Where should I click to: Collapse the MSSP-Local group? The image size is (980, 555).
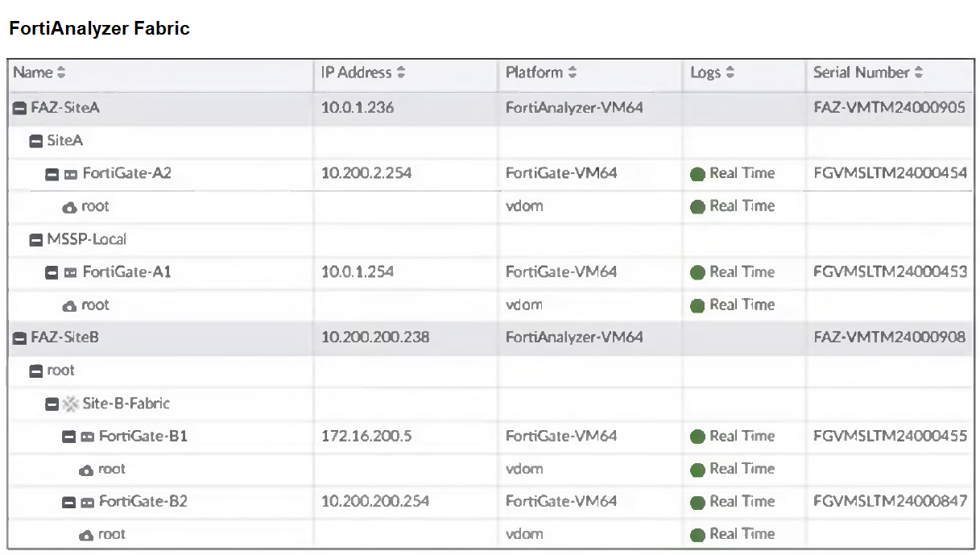35,240
